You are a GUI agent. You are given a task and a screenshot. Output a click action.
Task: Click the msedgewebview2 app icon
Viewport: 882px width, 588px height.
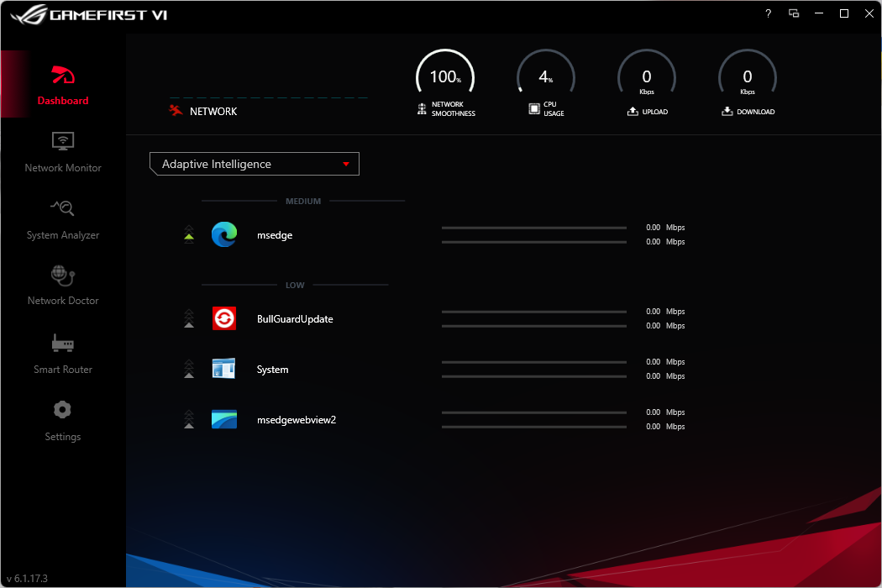pyautogui.click(x=224, y=419)
